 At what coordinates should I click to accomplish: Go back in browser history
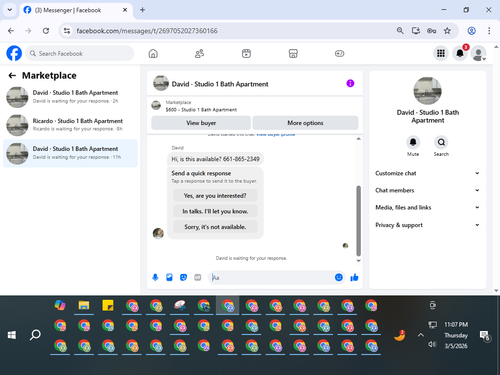click(11, 31)
